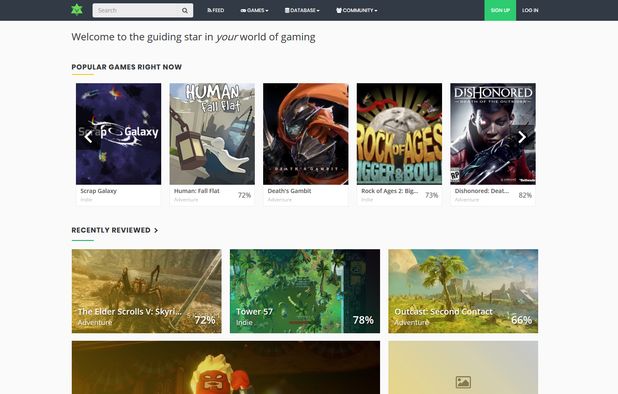The height and width of the screenshot is (394, 618).
Task: Open Rock of Ages 2 cover
Action: click(x=399, y=134)
